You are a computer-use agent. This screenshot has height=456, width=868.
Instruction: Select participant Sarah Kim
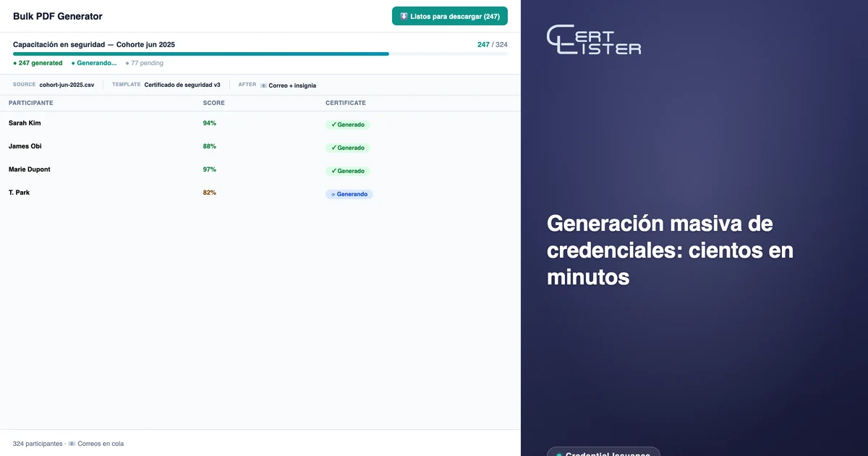pos(25,123)
